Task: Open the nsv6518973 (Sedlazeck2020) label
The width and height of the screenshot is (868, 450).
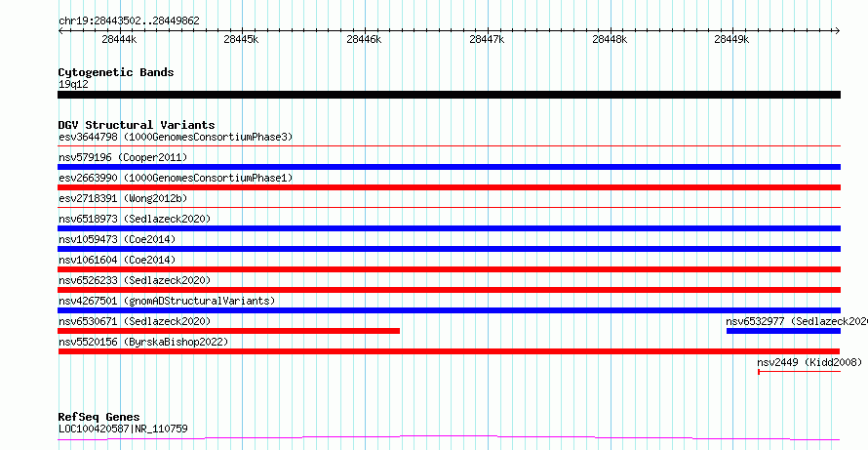Action: [x=135, y=219]
